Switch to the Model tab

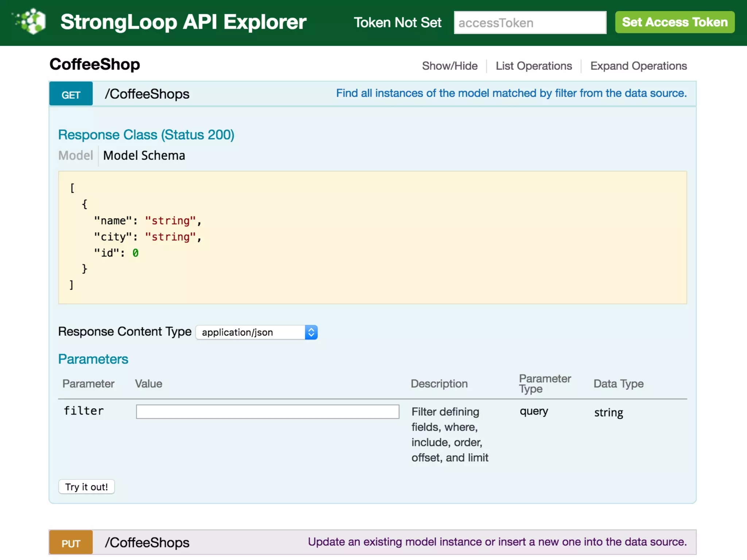click(76, 155)
